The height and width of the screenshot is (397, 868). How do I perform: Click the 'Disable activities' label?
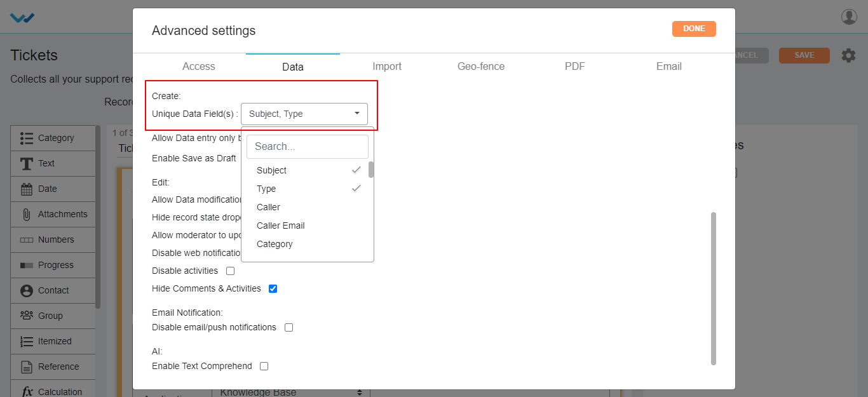click(x=185, y=271)
